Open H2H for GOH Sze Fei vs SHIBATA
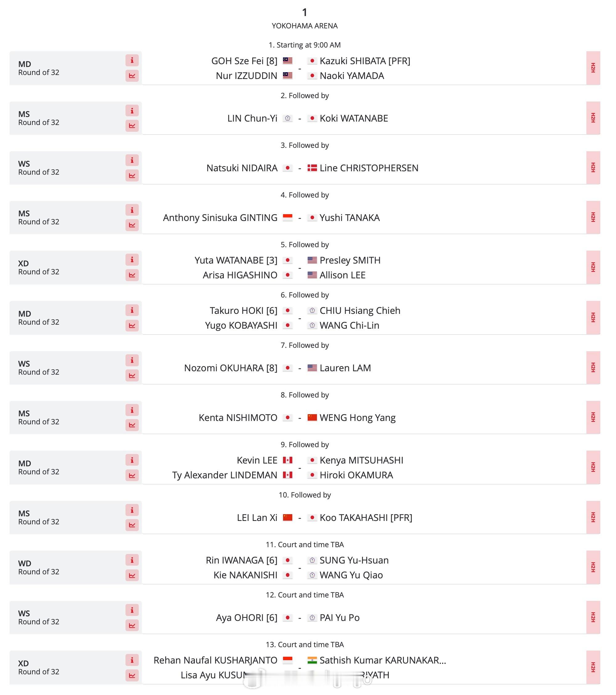This screenshot has width=616, height=695. (593, 68)
